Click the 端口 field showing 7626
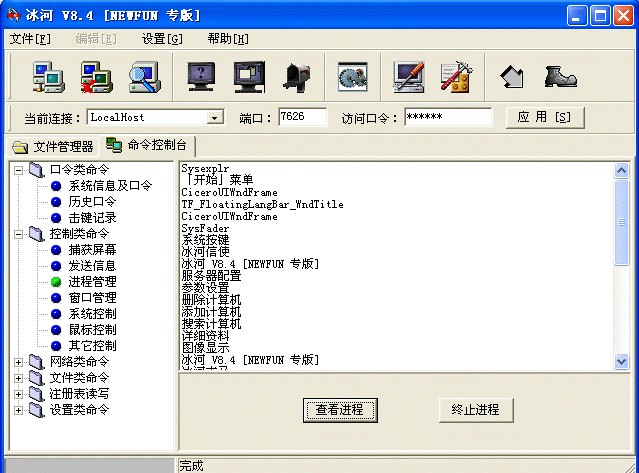The height and width of the screenshot is (473, 639). coord(302,117)
